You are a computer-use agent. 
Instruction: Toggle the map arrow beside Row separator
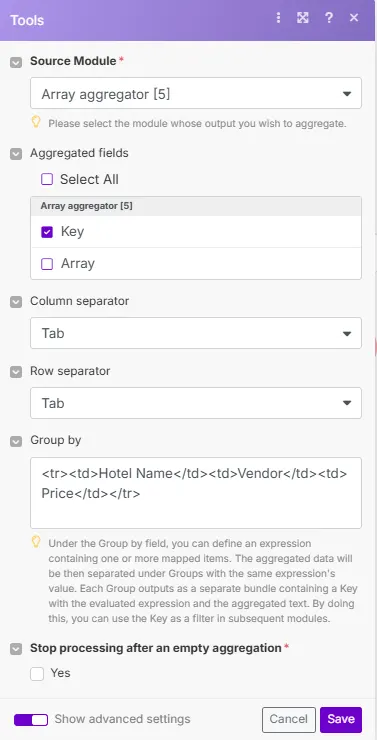[16, 372]
